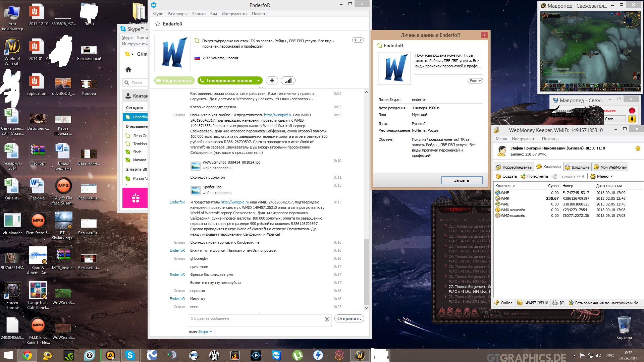Switch to the Входящие tab in WebMoney
Screen dimensions: 644x362
[x=577, y=167]
